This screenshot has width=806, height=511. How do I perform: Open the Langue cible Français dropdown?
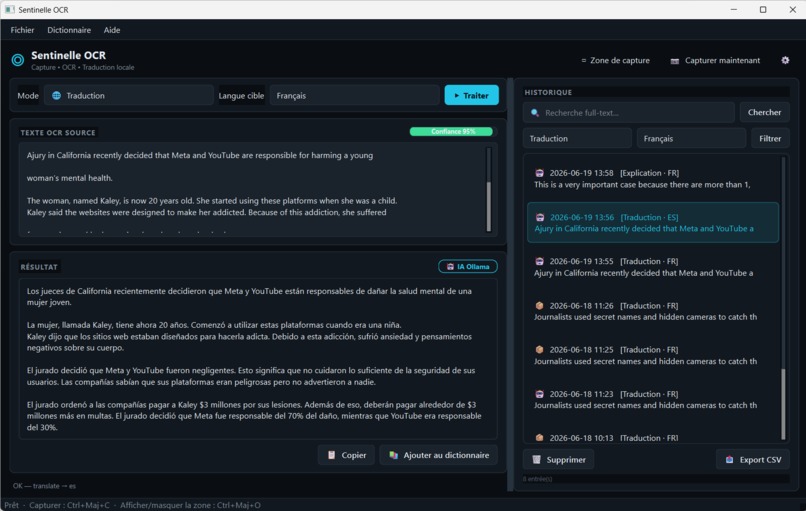pos(354,96)
